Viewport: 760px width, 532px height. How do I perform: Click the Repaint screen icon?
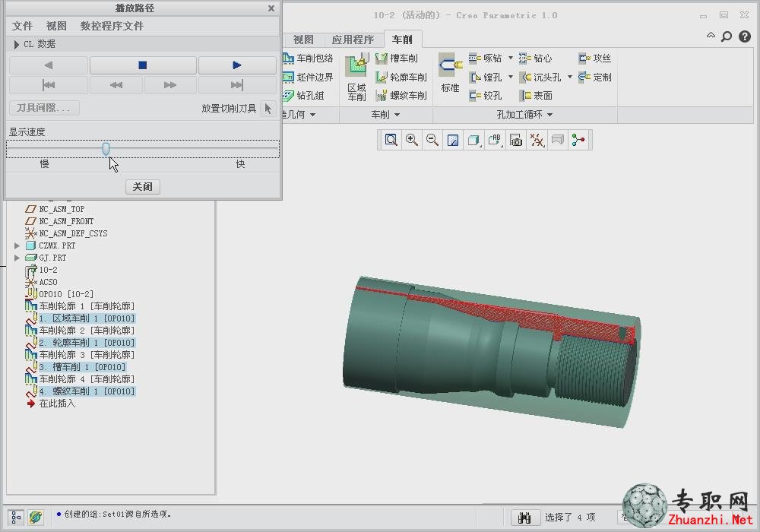point(453,140)
